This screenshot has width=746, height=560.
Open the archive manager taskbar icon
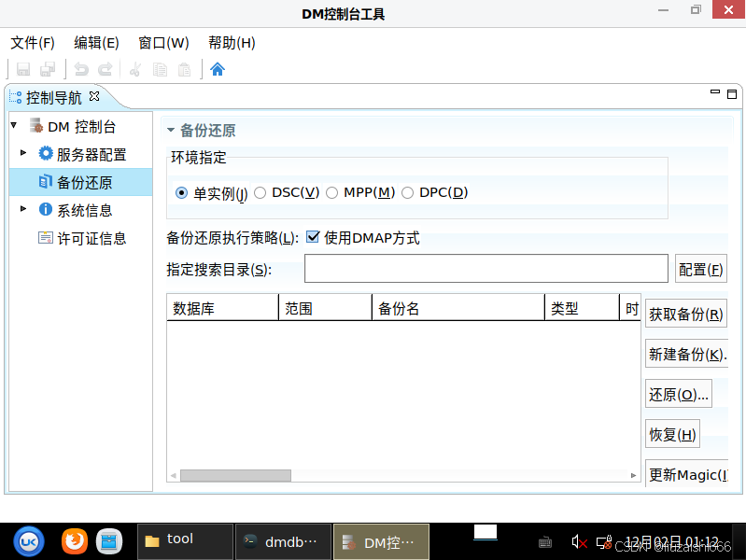[x=109, y=541]
